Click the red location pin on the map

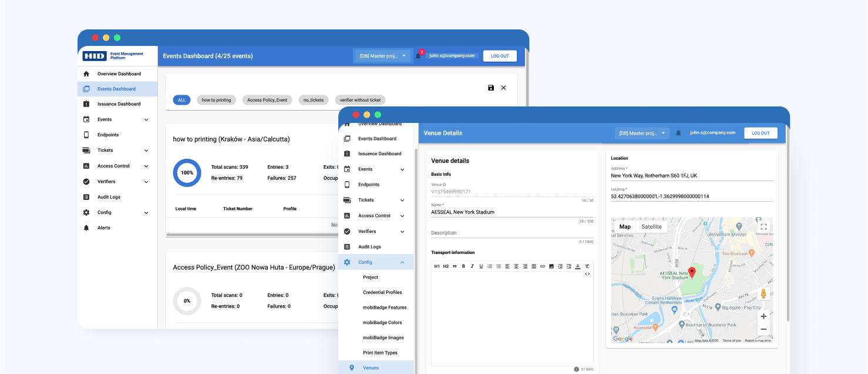click(692, 272)
